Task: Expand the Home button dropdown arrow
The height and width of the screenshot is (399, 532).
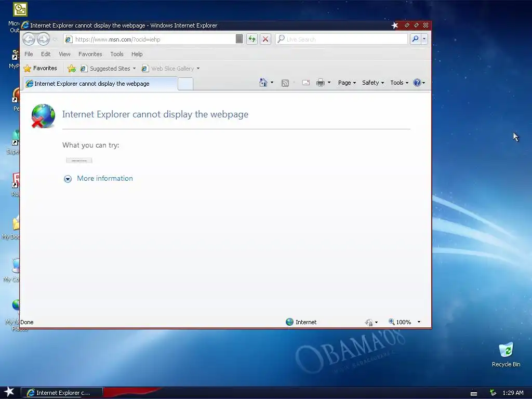Action: (272, 83)
